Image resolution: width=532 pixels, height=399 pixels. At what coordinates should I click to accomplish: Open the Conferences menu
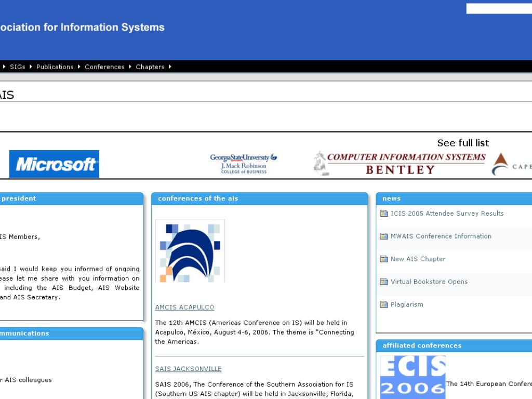coord(104,67)
